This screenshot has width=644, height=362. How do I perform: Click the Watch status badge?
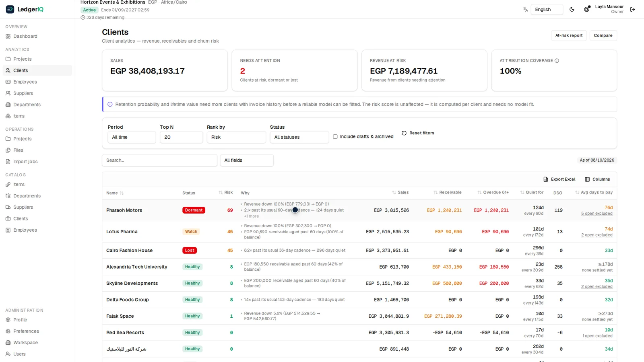tap(191, 232)
